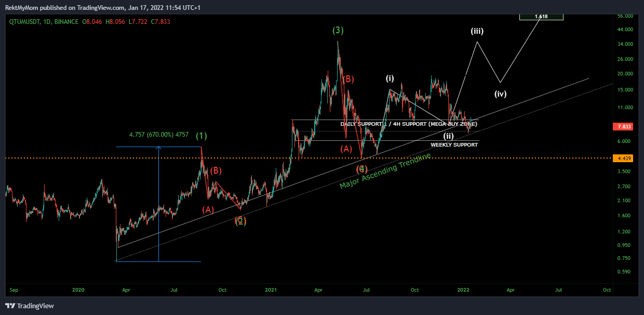Click 1.600 on the price axis

625,216
